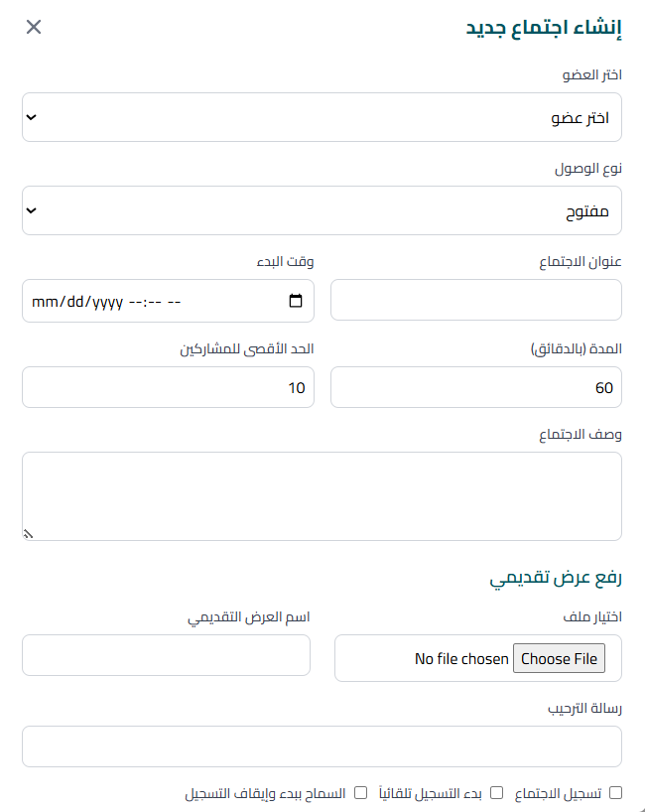Click the max participants field showing 10
This screenshot has height=812, width=645.
click(168, 387)
